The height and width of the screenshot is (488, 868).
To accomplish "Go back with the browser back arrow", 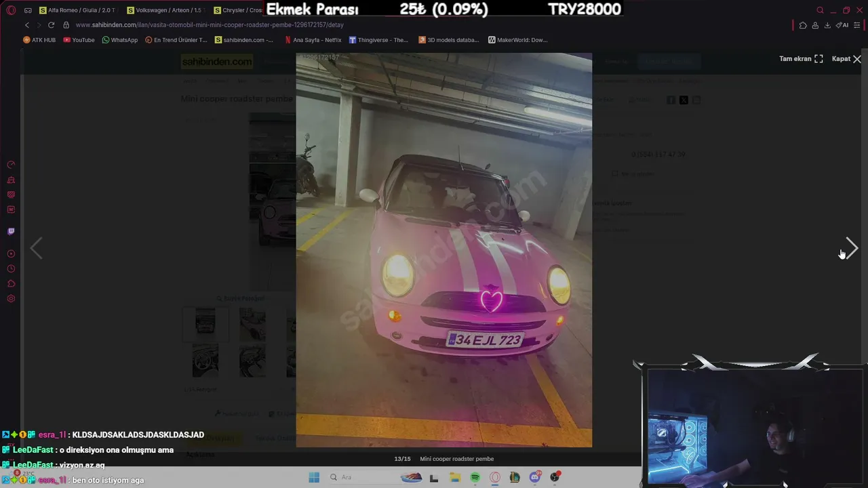I will coord(27,25).
